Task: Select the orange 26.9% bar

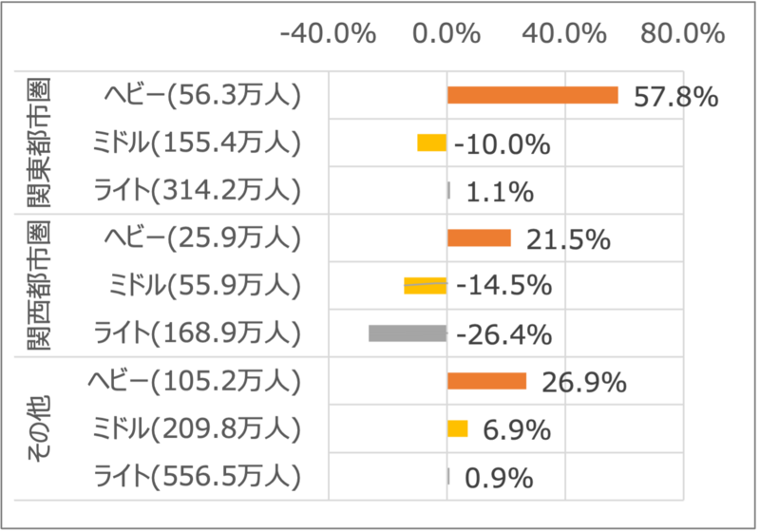Action: click(x=486, y=381)
